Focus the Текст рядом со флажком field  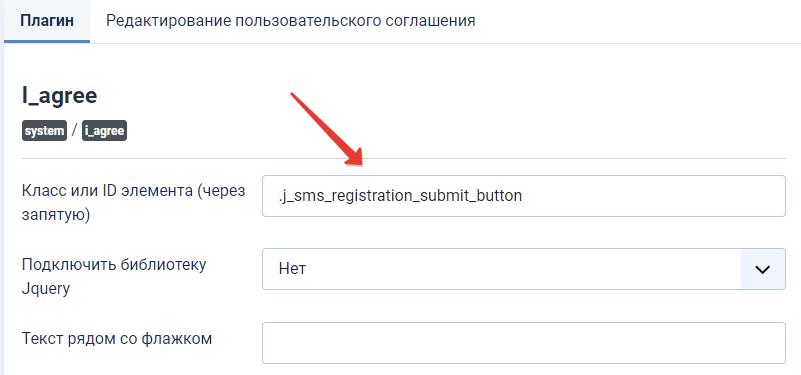[524, 343]
